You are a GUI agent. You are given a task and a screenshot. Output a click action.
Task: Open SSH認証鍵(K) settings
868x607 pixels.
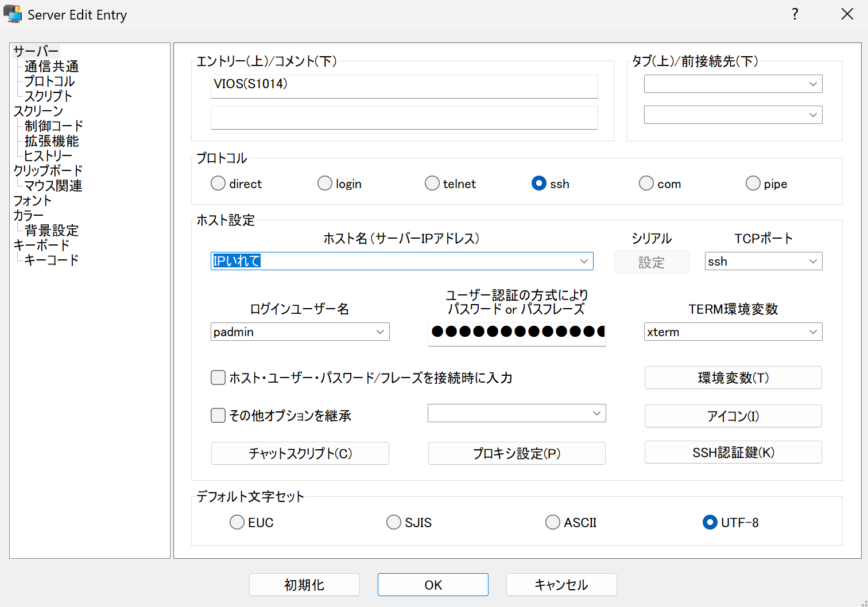[733, 452]
